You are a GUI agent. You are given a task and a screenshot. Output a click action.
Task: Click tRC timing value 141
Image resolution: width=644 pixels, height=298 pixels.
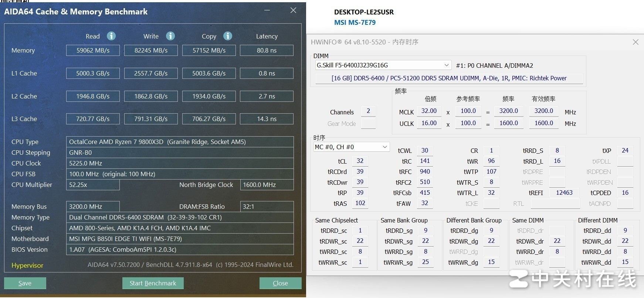425,161
